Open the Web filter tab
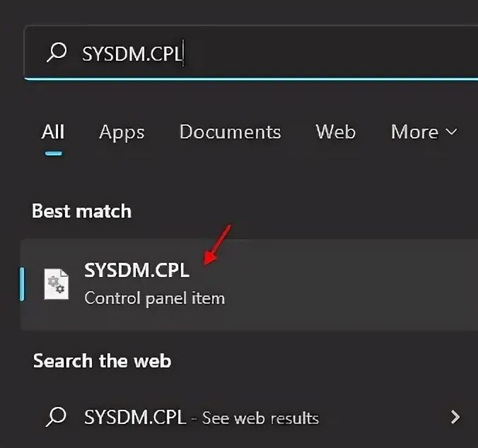The width and height of the screenshot is (478, 448). click(335, 132)
